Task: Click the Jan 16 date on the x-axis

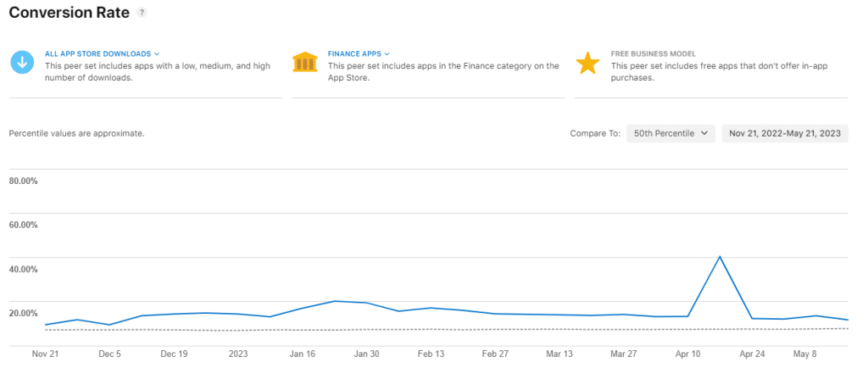Action: 303,354
